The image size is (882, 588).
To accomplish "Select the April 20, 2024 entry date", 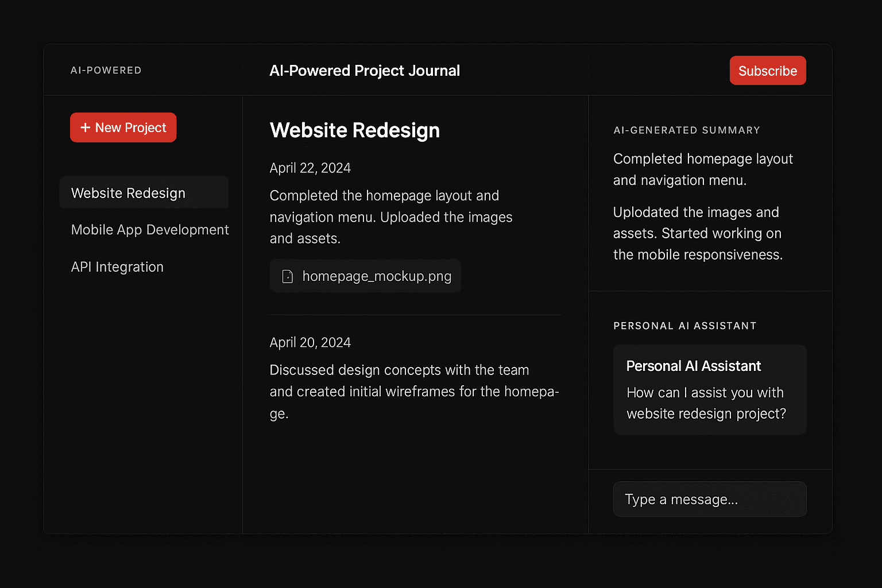I will point(310,343).
